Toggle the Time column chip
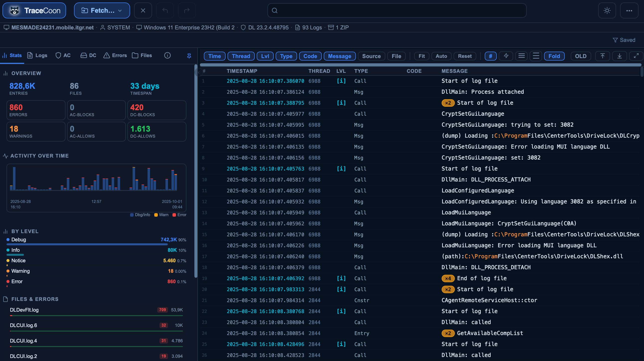The image size is (644, 361). tap(215, 56)
